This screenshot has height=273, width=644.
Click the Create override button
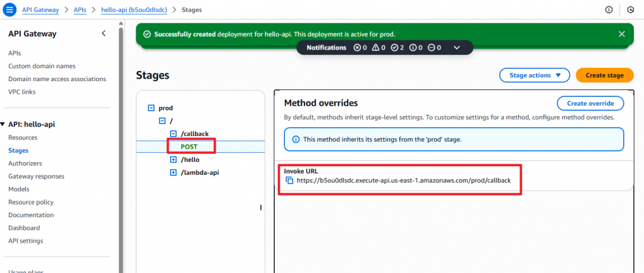click(590, 103)
